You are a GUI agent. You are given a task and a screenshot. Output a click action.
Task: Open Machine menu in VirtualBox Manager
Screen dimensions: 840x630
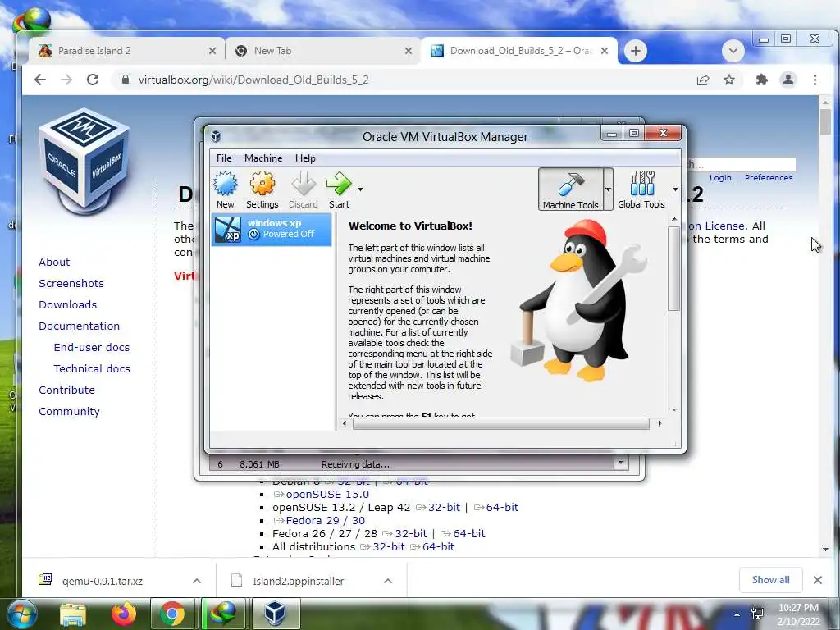[x=263, y=158]
